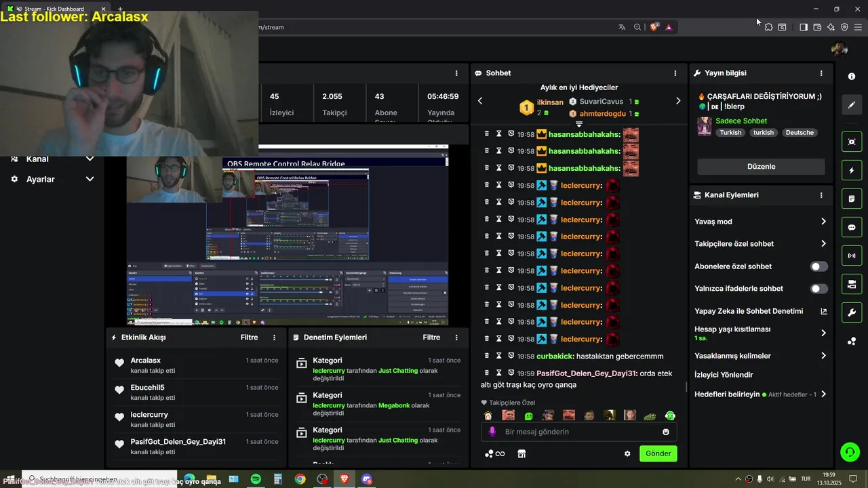The width and height of the screenshot is (868, 488).
Task: Click into Bir mesaj gönderin message field
Action: coord(578,432)
